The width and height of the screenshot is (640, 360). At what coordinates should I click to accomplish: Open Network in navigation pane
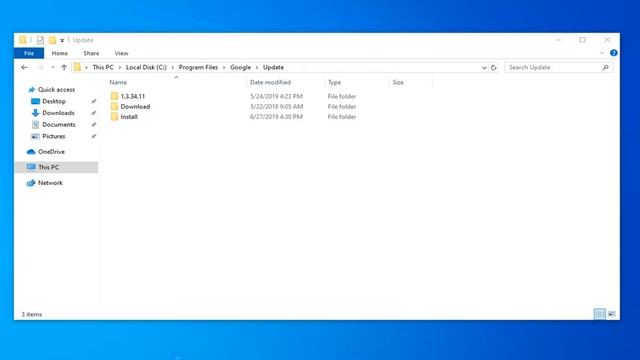50,183
